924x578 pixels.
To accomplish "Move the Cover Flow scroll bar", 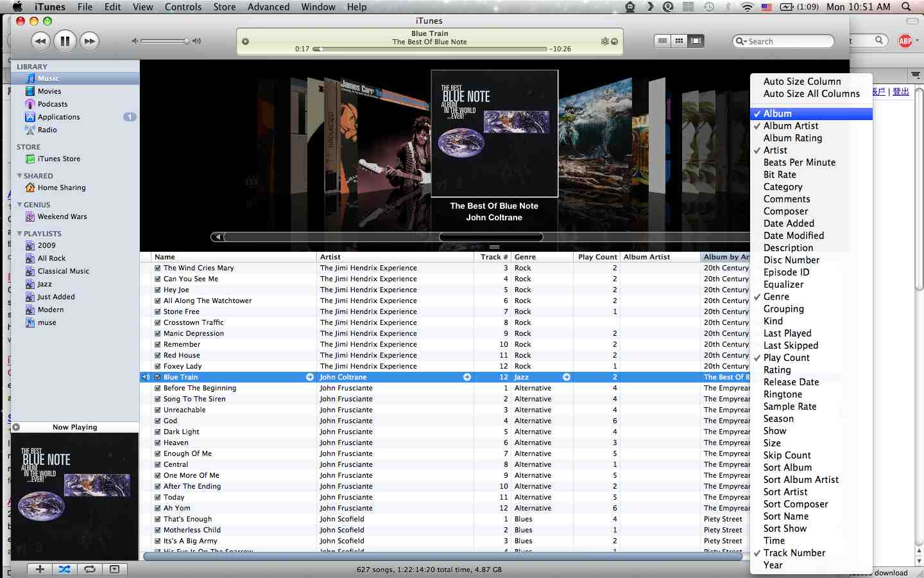I will (491, 237).
